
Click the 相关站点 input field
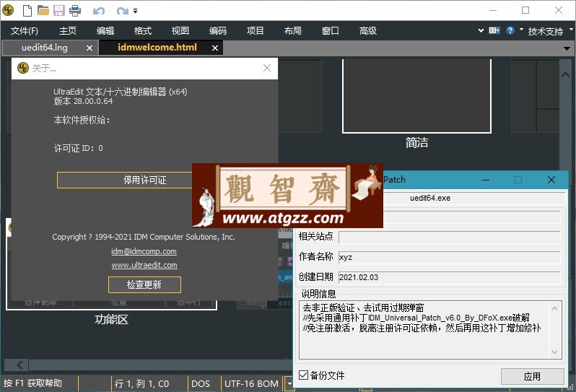click(449, 237)
